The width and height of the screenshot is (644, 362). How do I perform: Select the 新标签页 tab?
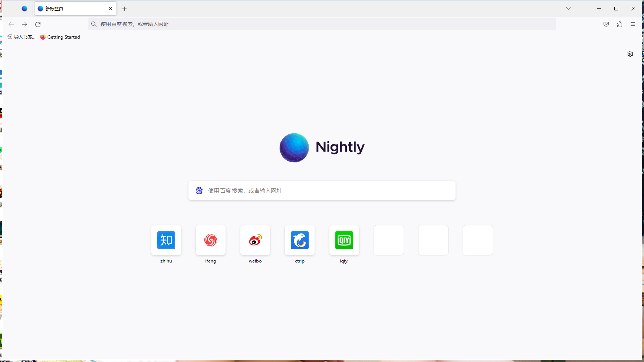click(70, 9)
